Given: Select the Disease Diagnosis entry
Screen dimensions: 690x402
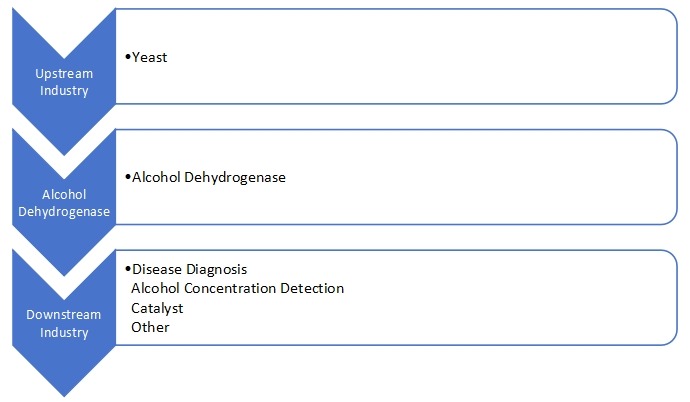Looking at the screenshot, I should point(189,270).
